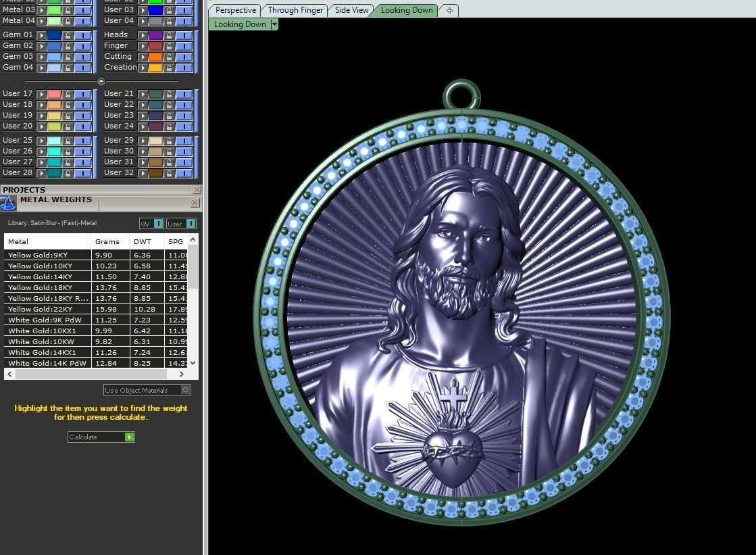This screenshot has height=555, width=756.
Task: Collapse the extra layers with round arrow
Action: coord(101,80)
